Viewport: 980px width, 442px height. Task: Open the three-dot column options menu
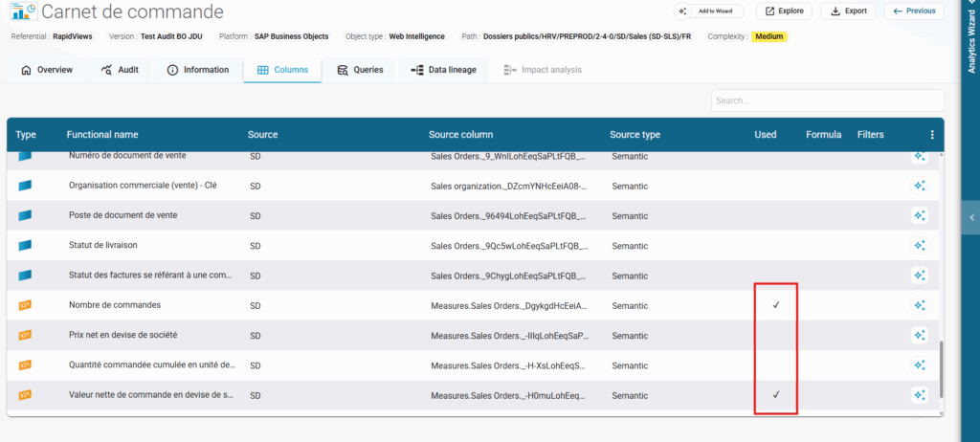(x=932, y=135)
